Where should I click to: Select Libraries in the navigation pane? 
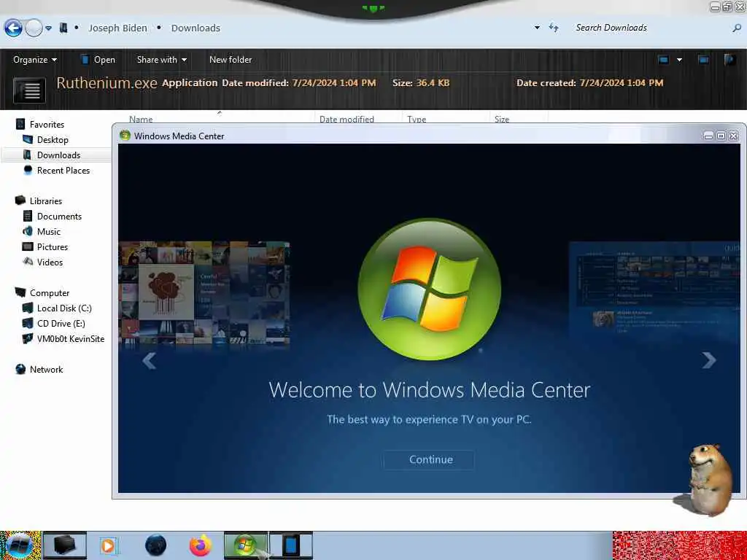tap(46, 201)
